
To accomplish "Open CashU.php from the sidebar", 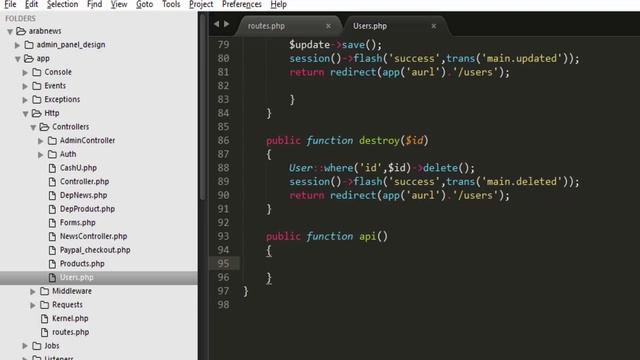I will [78, 168].
